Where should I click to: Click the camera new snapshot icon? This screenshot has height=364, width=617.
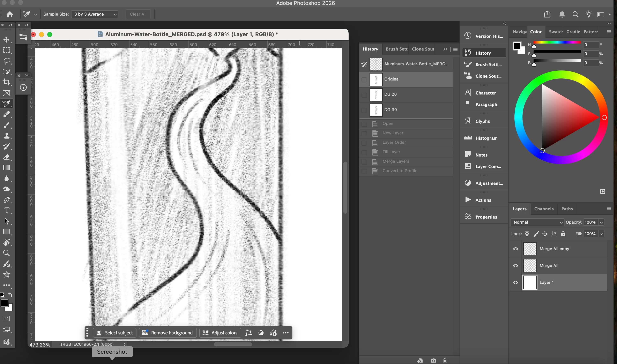click(433, 360)
